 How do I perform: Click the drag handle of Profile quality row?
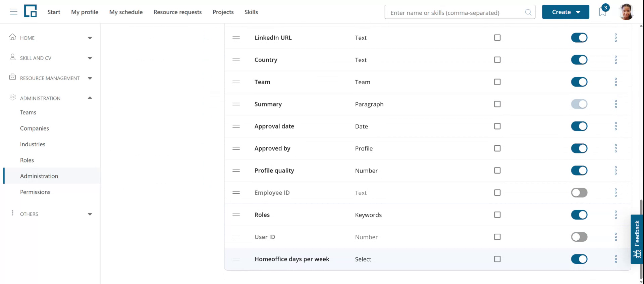236,171
